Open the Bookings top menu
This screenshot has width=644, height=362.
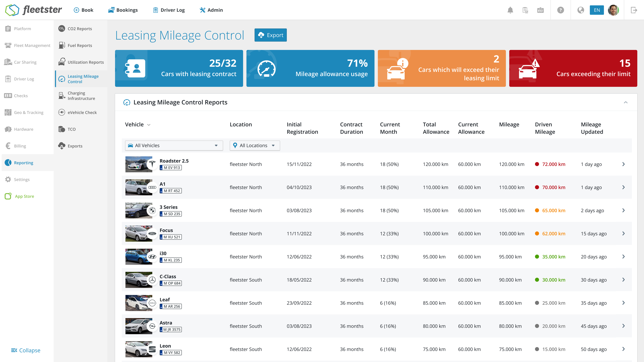coord(123,10)
